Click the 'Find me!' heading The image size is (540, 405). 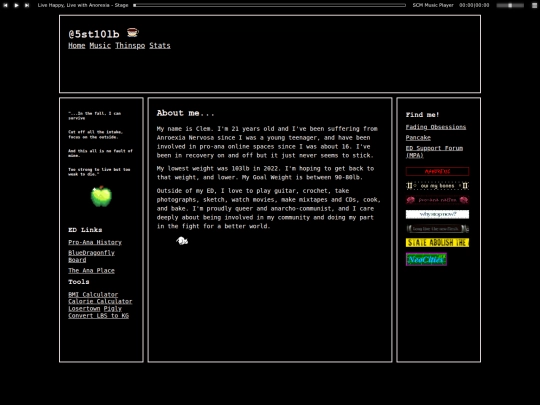pyautogui.click(x=422, y=115)
